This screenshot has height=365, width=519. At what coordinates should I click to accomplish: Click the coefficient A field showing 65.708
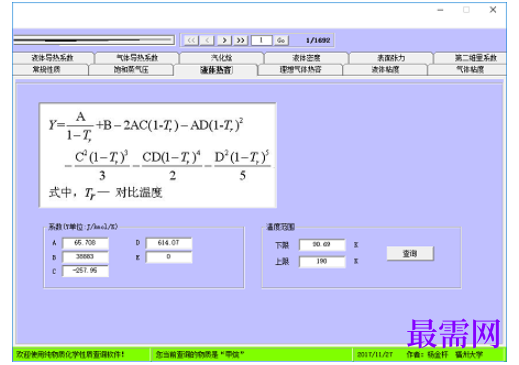click(x=85, y=243)
